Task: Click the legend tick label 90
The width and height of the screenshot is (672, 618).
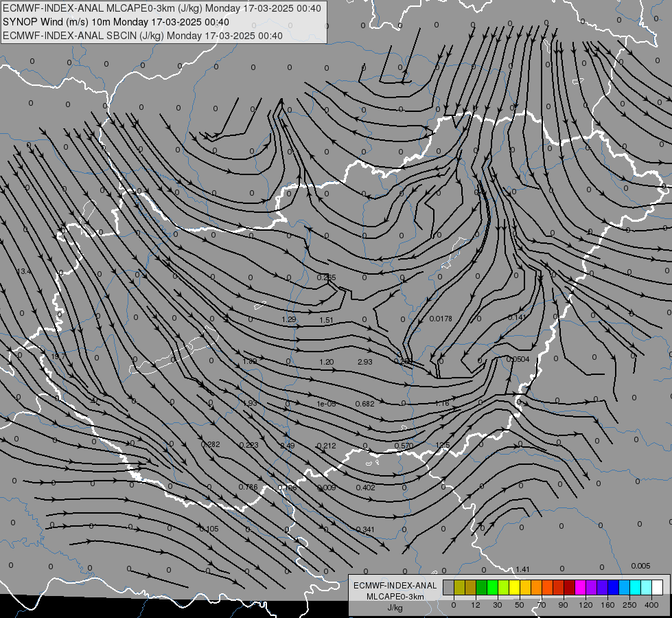Action: [x=563, y=605]
